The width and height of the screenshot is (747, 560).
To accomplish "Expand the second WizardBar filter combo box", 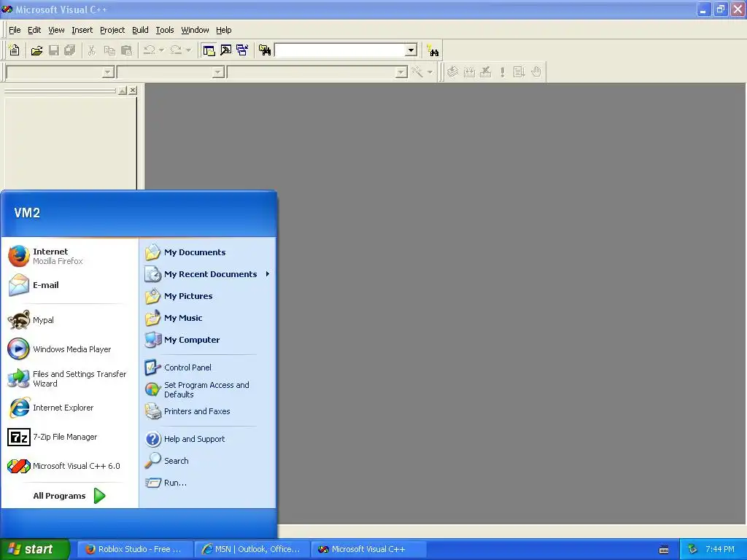I will pos(218,72).
